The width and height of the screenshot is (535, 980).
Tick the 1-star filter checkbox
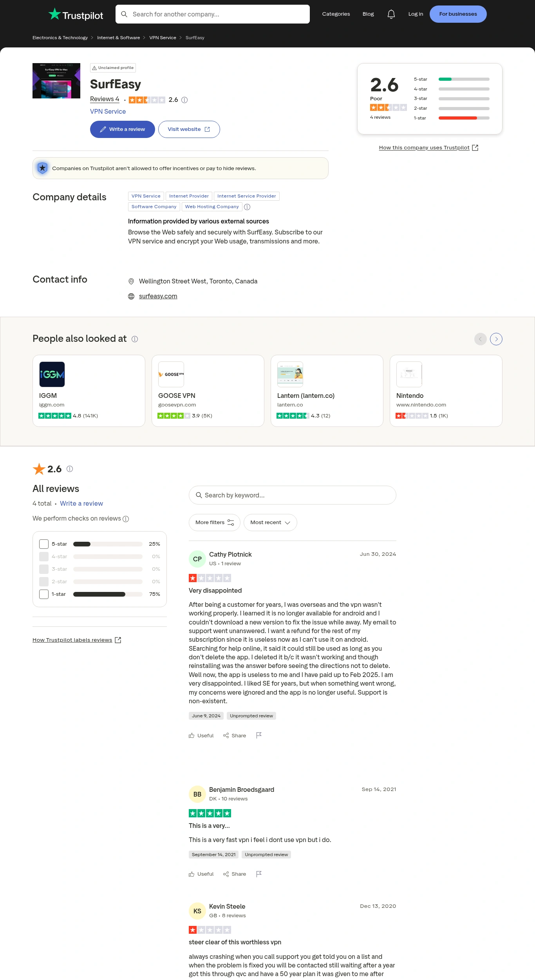[x=44, y=594]
